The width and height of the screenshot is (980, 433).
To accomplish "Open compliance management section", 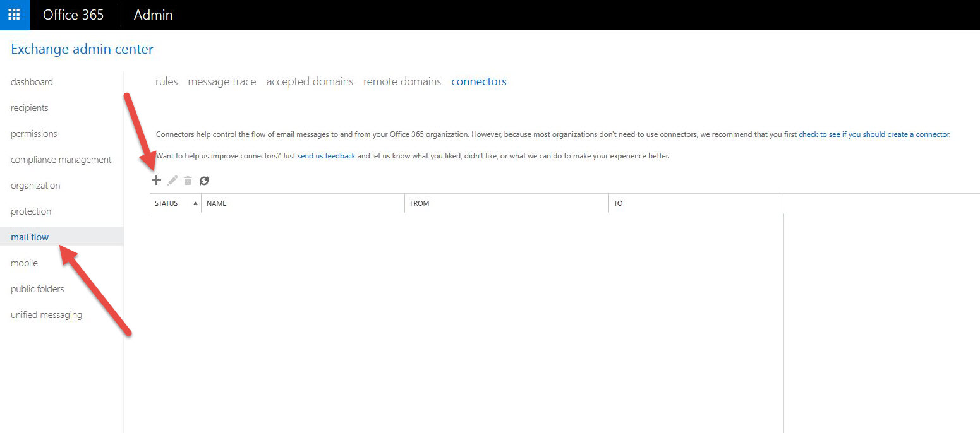I will (61, 160).
